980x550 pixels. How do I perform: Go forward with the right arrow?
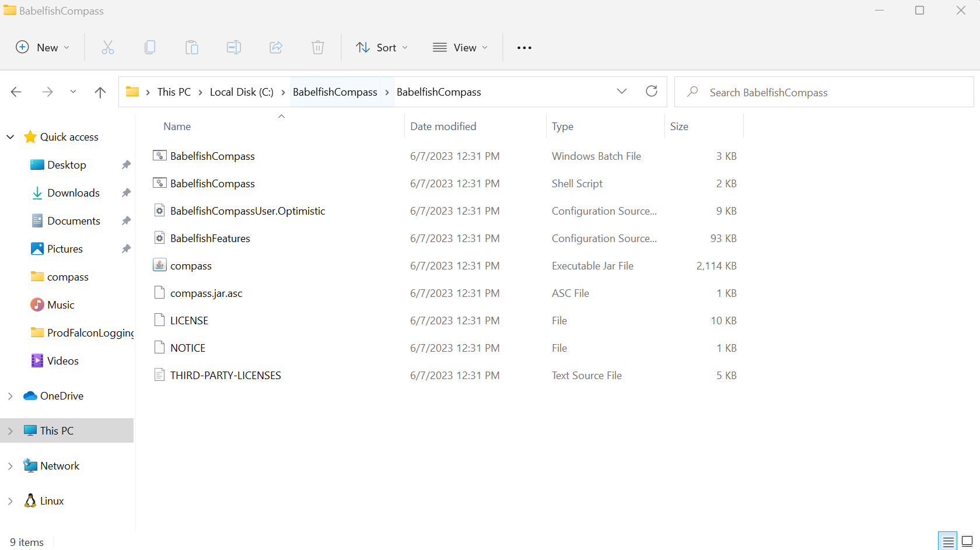coord(47,92)
